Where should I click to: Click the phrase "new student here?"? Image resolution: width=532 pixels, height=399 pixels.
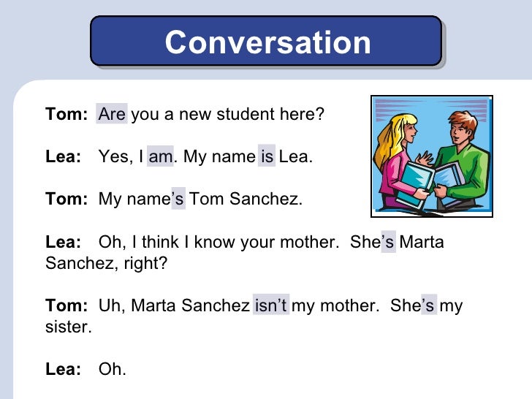pyautogui.click(x=251, y=114)
